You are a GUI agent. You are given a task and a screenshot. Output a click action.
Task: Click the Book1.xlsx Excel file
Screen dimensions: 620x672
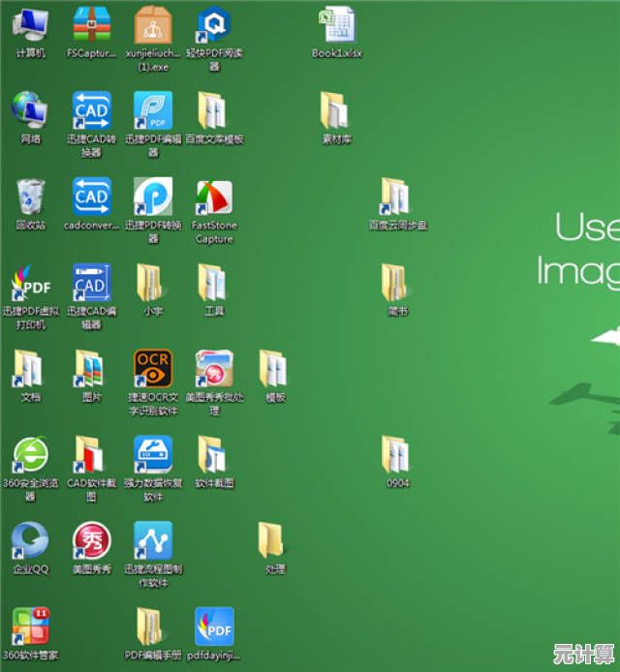(x=337, y=25)
